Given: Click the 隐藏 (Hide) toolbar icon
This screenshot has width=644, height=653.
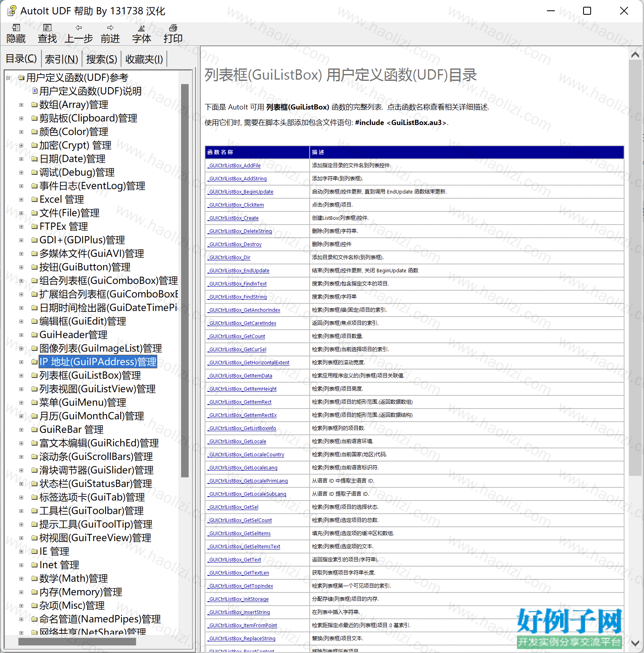Looking at the screenshot, I should (16, 28).
